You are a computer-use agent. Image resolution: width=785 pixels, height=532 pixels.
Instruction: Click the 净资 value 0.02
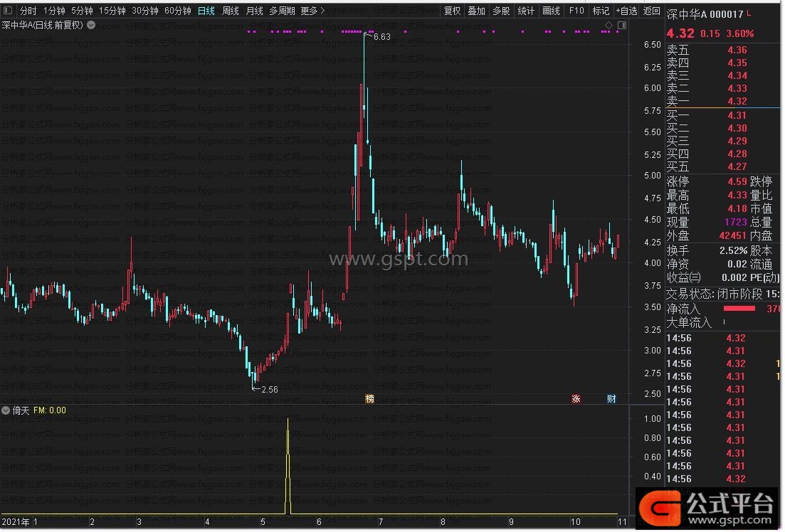pyautogui.click(x=737, y=265)
